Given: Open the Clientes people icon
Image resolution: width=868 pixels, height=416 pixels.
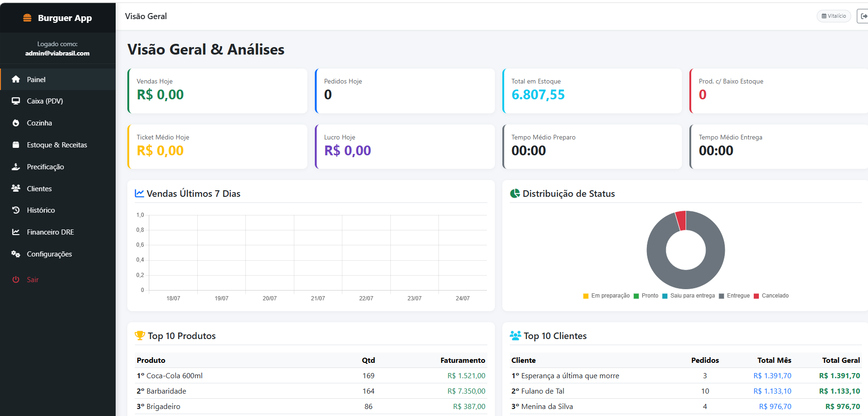Looking at the screenshot, I should pyautogui.click(x=16, y=188).
